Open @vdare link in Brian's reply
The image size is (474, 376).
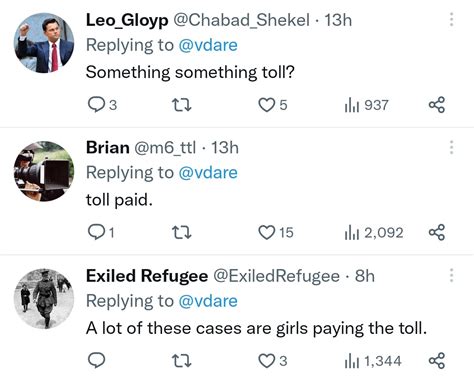point(208,173)
